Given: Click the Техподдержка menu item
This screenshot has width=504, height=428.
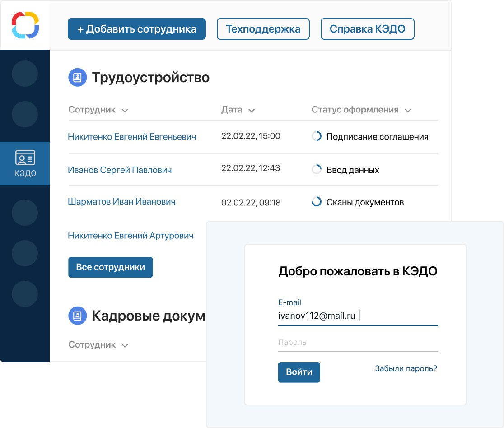Looking at the screenshot, I should 263,28.
